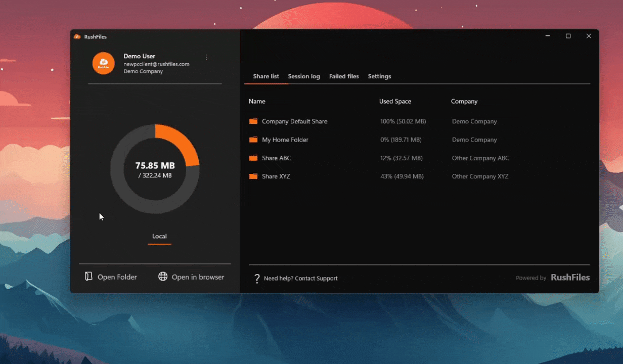Viewport: 623px width, 364px height.
Task: Click the Company Default Share folder icon
Action: click(x=253, y=121)
